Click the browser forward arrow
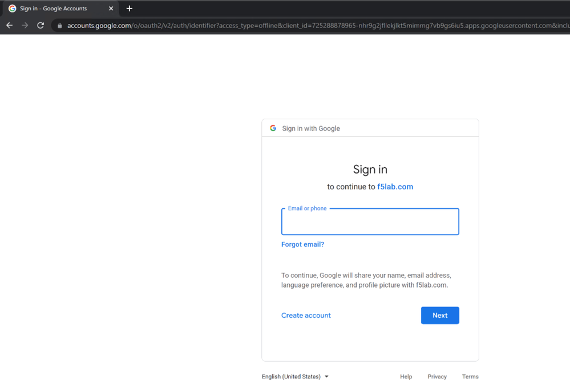The height and width of the screenshot is (392, 570). [x=25, y=26]
